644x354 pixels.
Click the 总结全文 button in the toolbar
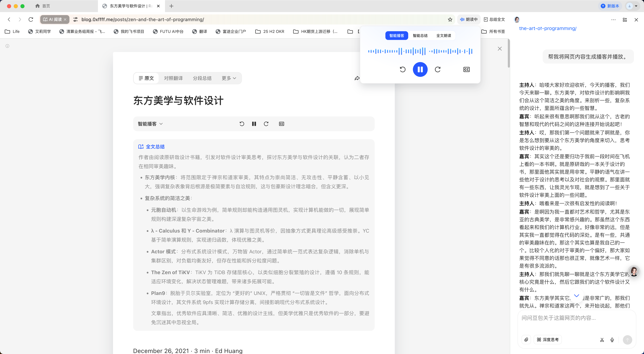tap(494, 19)
